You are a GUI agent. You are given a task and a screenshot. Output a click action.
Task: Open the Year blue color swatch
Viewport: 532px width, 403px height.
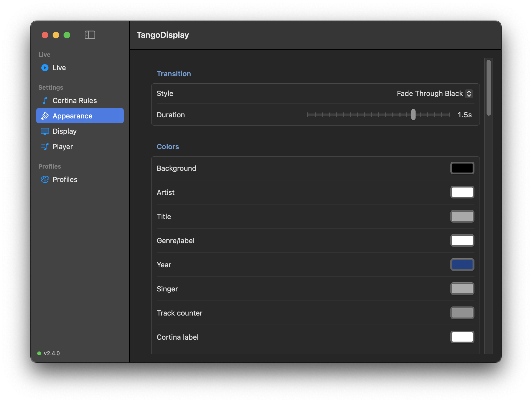[462, 265]
